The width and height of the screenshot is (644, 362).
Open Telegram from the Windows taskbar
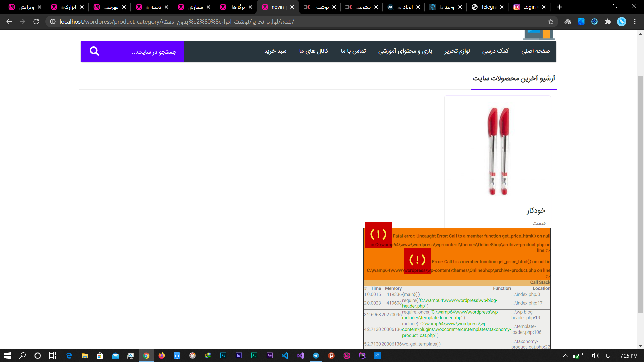(x=316, y=356)
